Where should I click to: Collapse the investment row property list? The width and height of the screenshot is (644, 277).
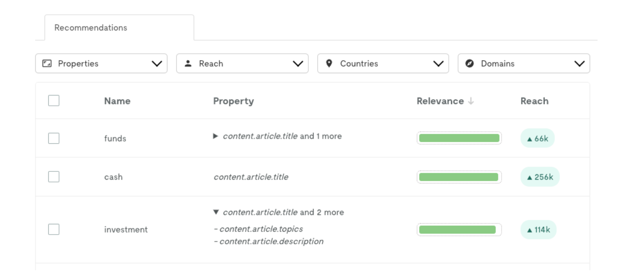point(216,212)
